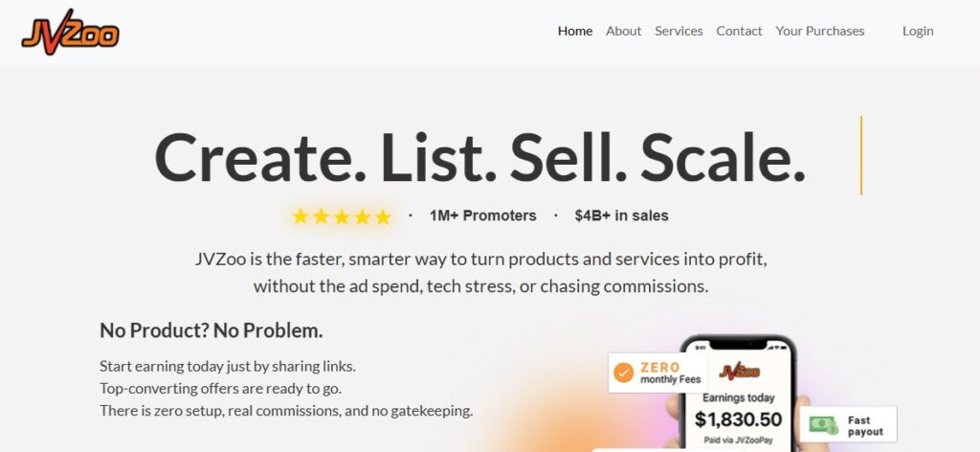Click the "Fast payout" badge label

865,426
